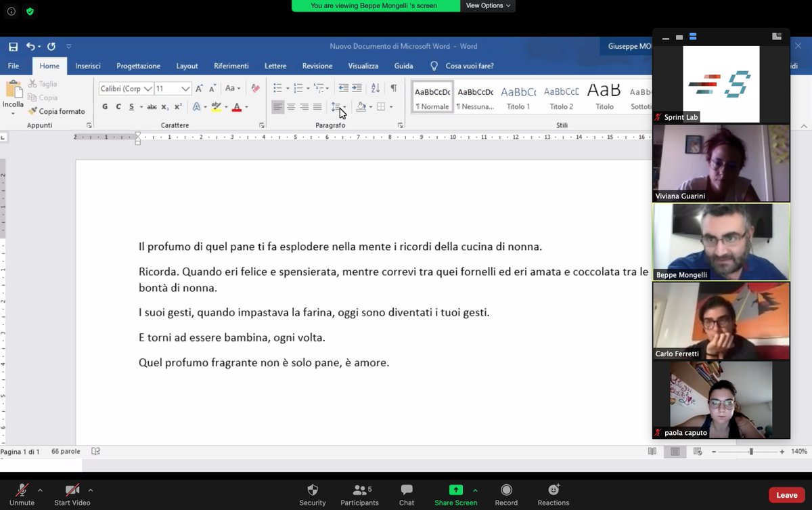The height and width of the screenshot is (510, 812).
Task: Open the Carattere dialog launcher
Action: coord(262,126)
